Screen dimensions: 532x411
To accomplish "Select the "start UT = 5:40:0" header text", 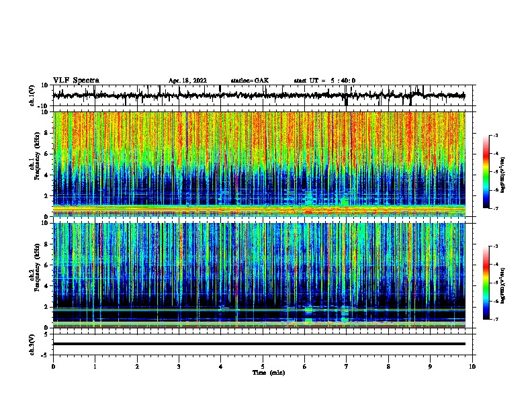I will coord(324,81).
